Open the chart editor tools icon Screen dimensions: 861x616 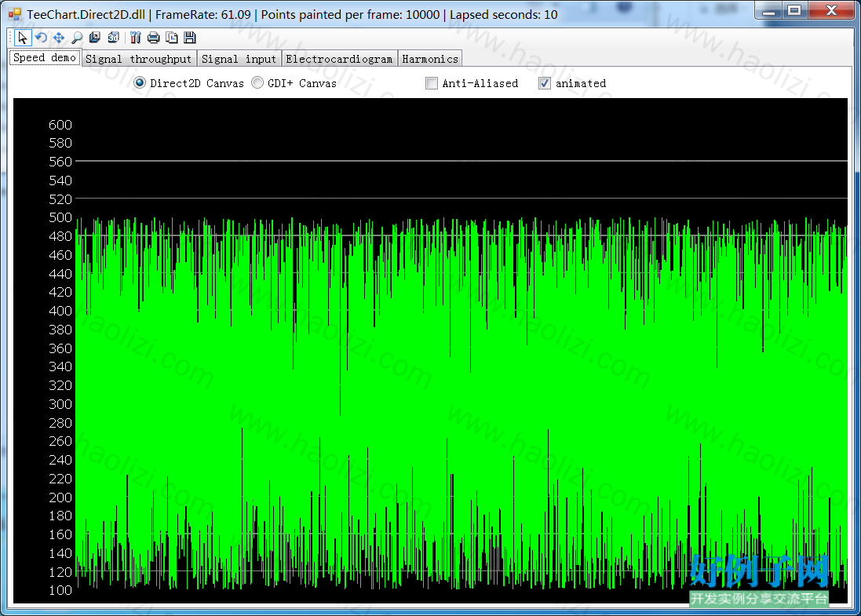point(135,38)
